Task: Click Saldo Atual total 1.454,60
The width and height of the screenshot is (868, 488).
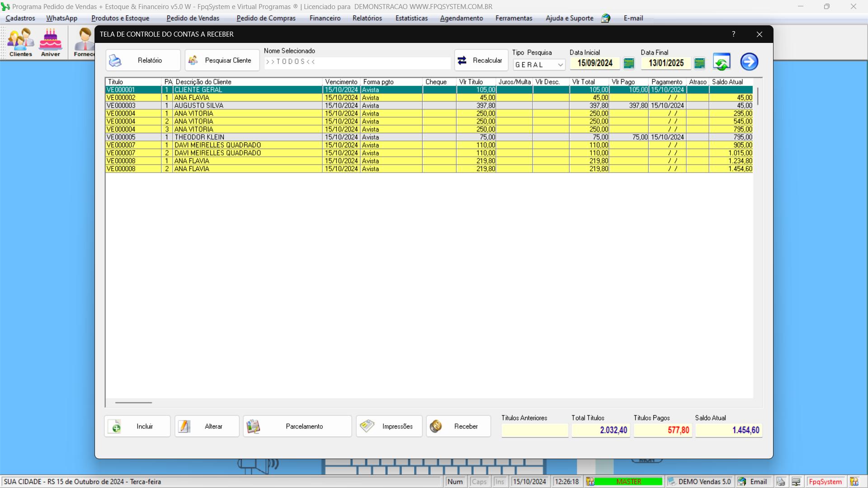Action: pos(729,430)
